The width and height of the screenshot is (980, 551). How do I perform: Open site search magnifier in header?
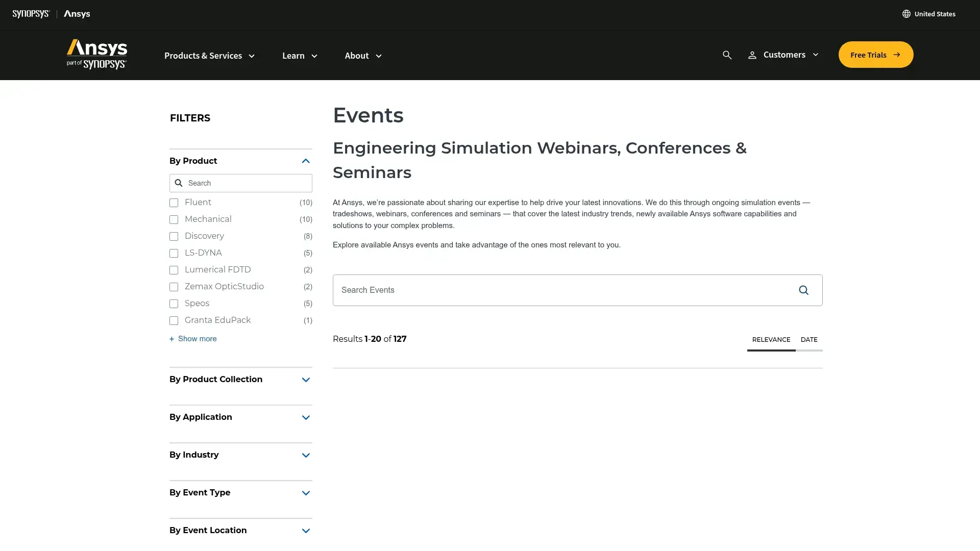[727, 55]
